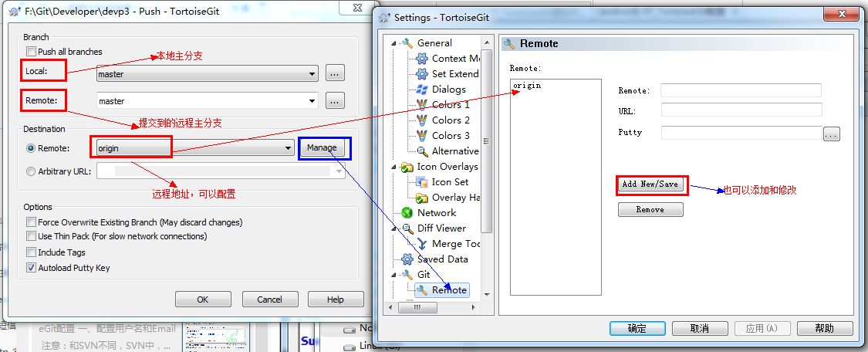Collapse the Git tree node
Viewport: 868px width, 352px height.
[x=394, y=275]
